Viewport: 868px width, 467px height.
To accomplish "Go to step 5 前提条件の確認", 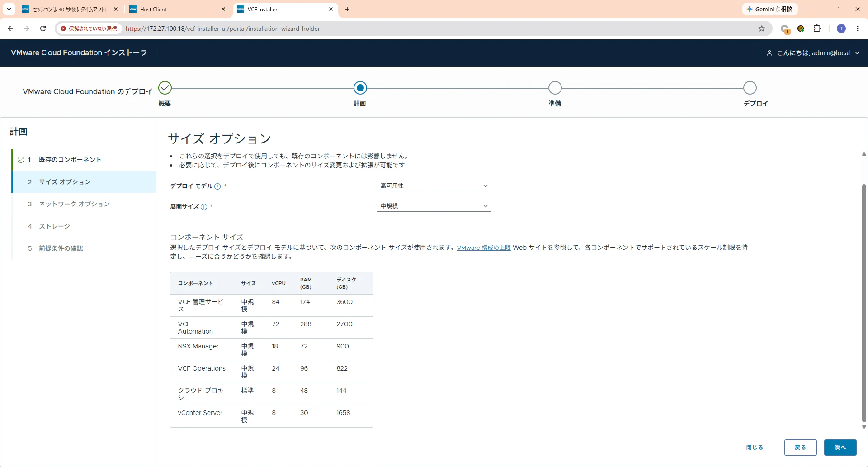I will [84, 248].
